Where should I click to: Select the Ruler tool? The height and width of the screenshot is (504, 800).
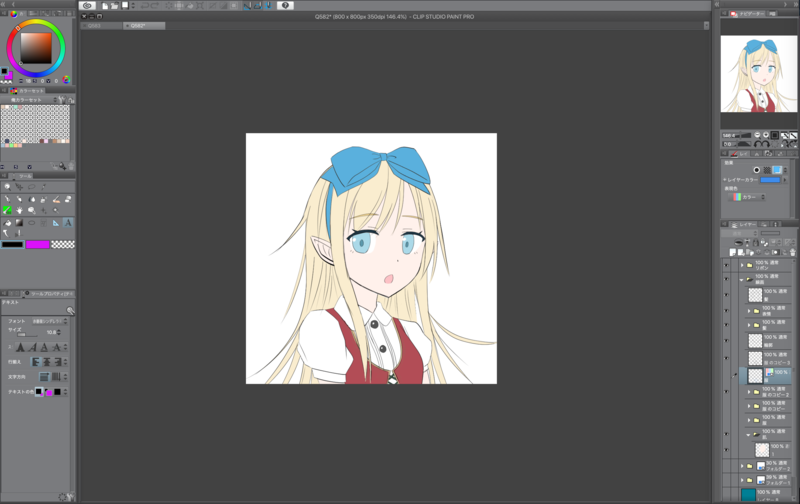pyautogui.click(x=56, y=223)
